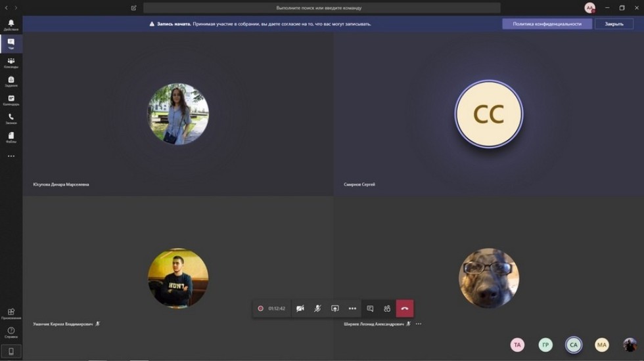Open the Help icon in sidebar

tap(11, 332)
